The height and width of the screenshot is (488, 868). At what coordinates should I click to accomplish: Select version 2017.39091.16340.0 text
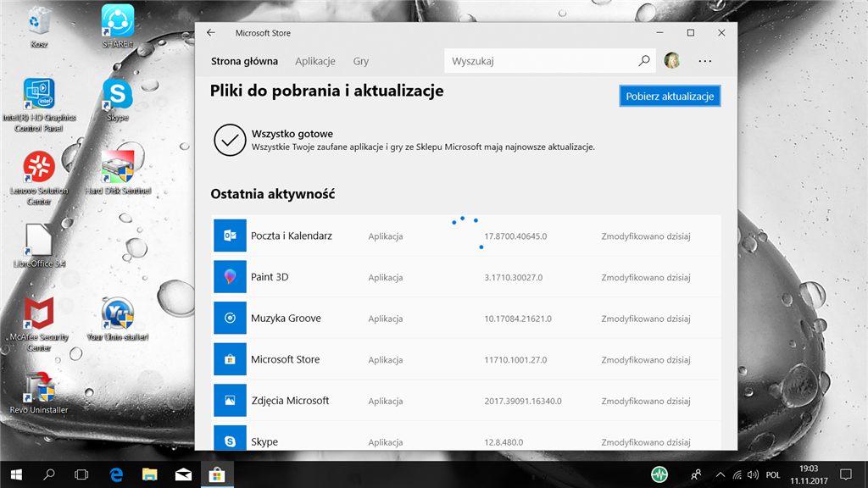pos(522,401)
